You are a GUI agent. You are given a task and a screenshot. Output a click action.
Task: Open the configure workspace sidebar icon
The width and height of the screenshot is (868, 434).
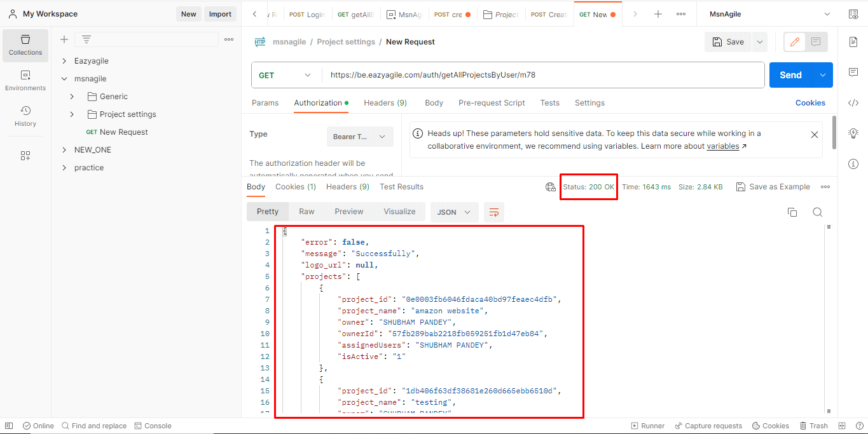pos(25,156)
